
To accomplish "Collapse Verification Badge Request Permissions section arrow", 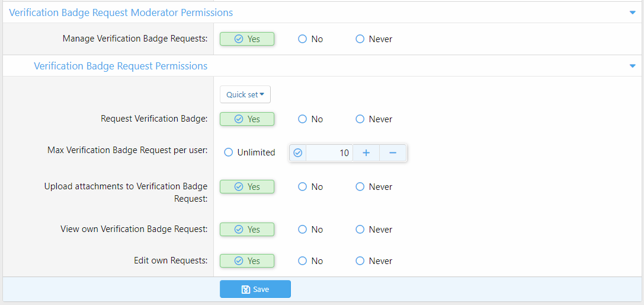I will [632, 66].
